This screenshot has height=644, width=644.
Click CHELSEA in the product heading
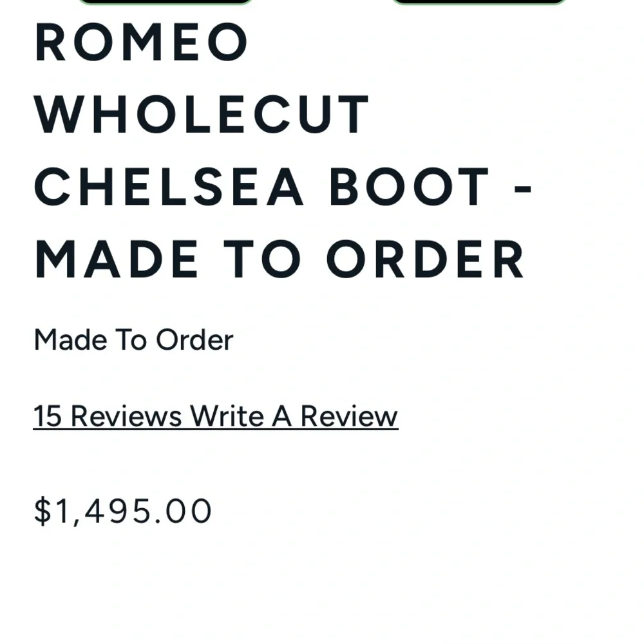coord(169,187)
